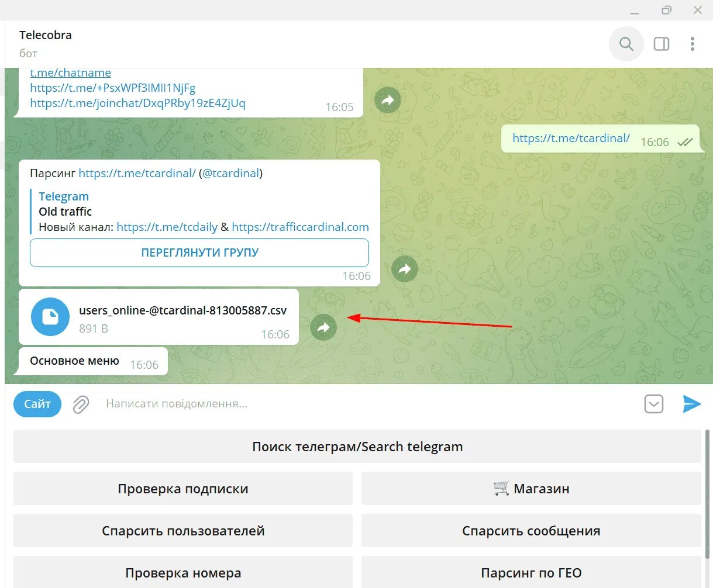Click the Telecobra chat title

pyautogui.click(x=46, y=35)
